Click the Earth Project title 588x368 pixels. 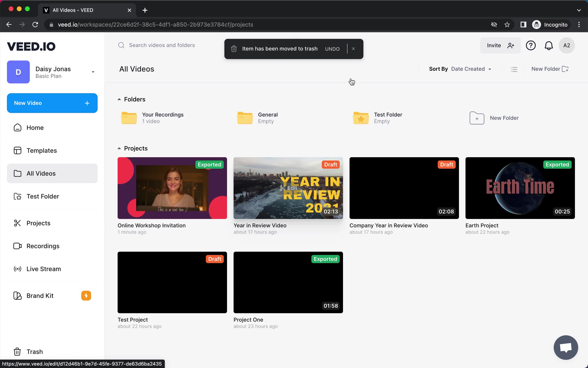(482, 226)
